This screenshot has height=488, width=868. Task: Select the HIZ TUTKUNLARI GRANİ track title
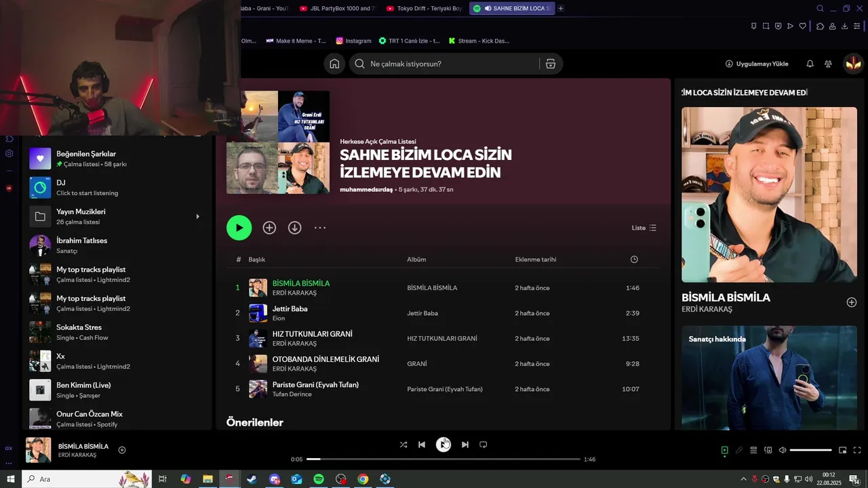pos(312,334)
